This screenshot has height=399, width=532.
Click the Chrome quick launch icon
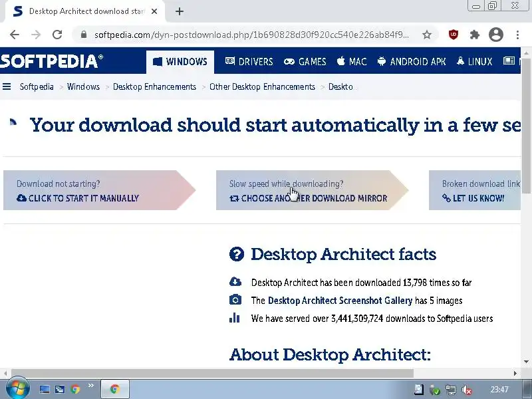tap(75, 389)
